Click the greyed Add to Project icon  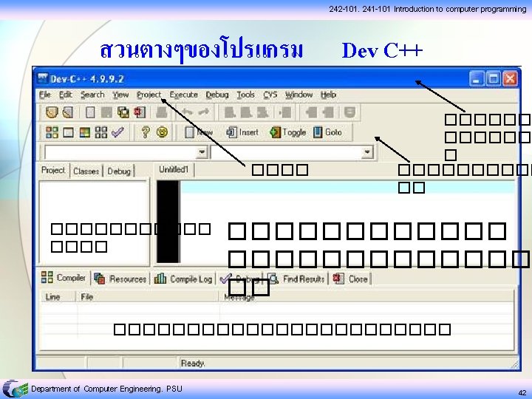[312, 112]
